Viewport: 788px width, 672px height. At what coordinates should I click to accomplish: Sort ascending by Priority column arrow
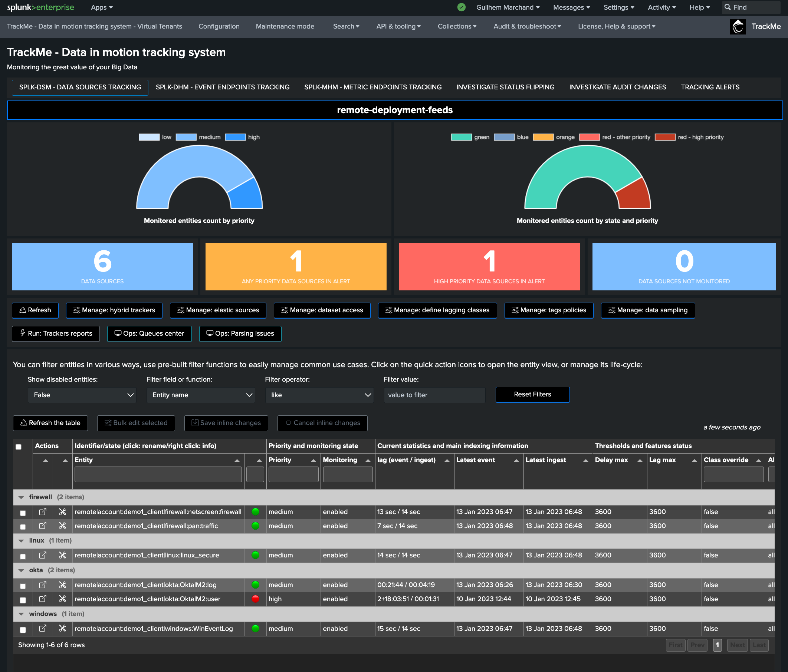(x=313, y=461)
